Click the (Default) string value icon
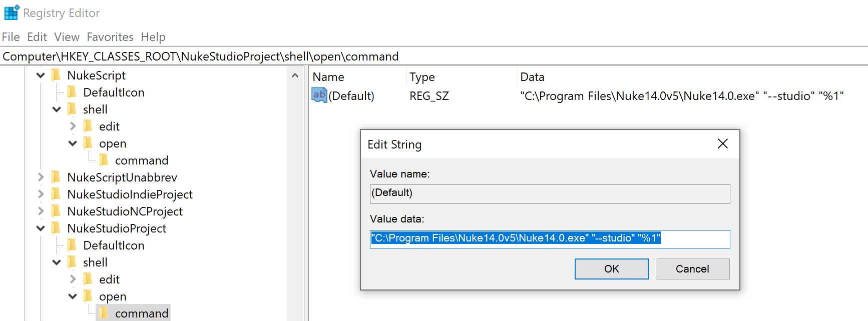 (x=319, y=95)
